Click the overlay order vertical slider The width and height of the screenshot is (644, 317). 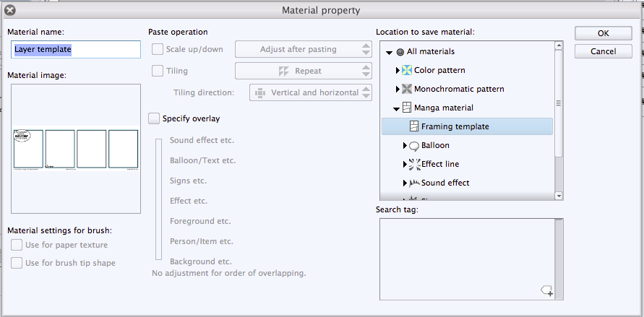(158, 199)
